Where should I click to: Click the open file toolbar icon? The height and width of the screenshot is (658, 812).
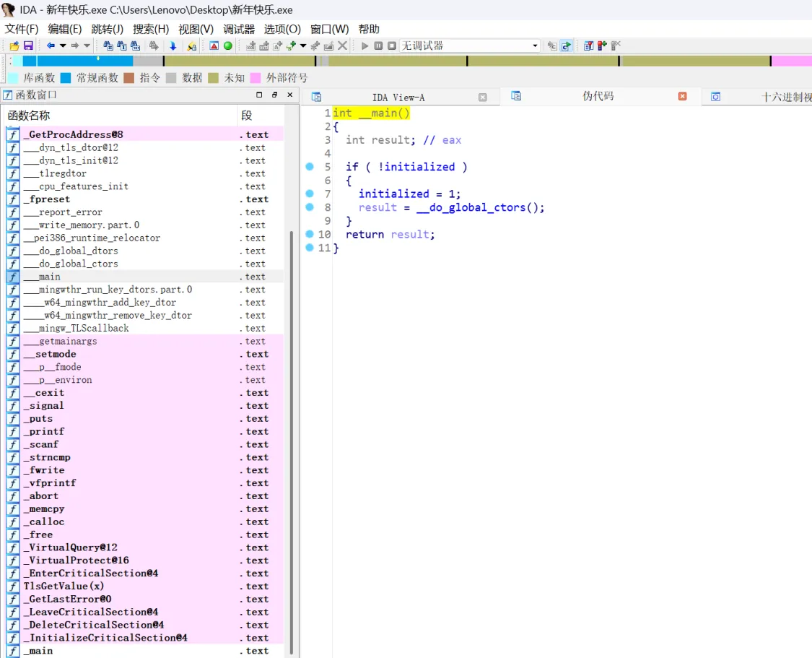[14, 46]
